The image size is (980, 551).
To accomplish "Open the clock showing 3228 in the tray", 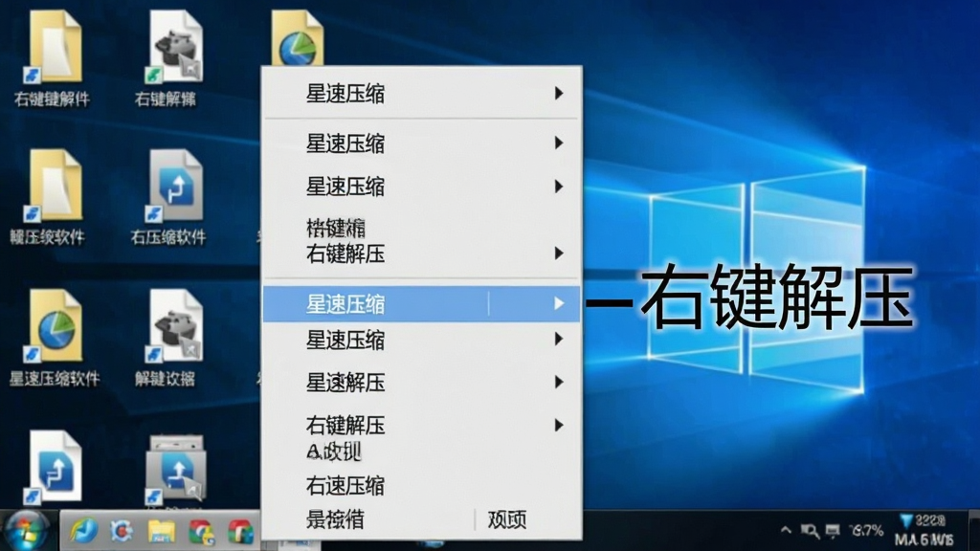I will (x=925, y=530).
